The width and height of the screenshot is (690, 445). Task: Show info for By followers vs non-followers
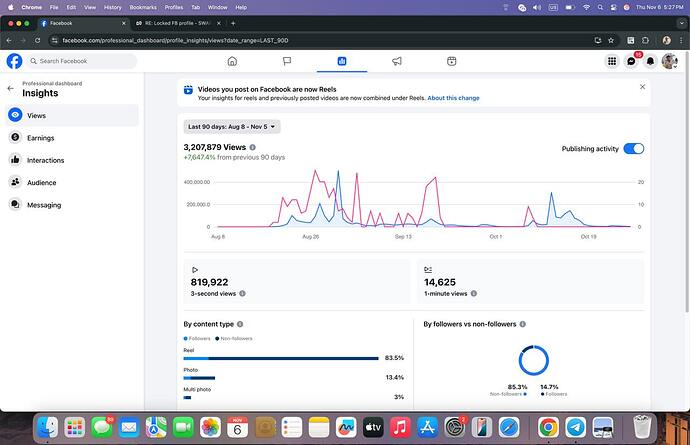click(x=522, y=324)
